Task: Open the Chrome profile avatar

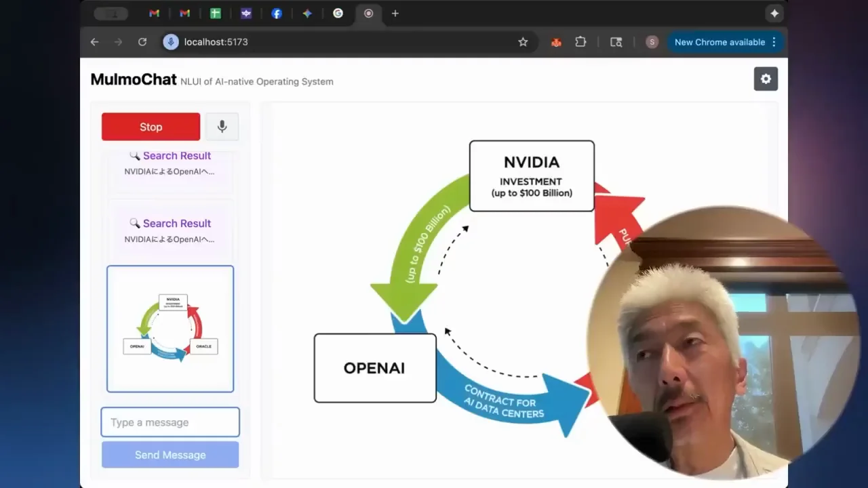Action: (x=652, y=42)
